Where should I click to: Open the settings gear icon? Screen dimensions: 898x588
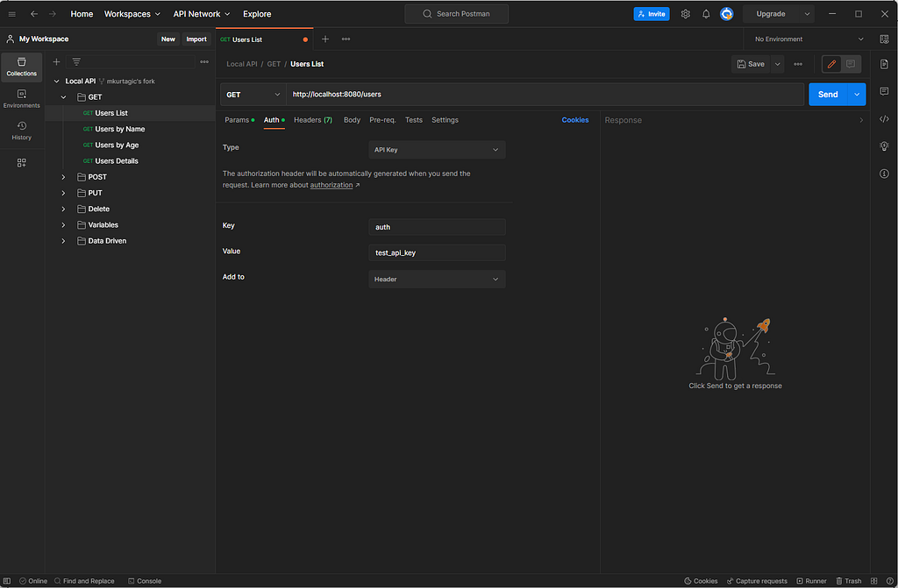tap(686, 14)
